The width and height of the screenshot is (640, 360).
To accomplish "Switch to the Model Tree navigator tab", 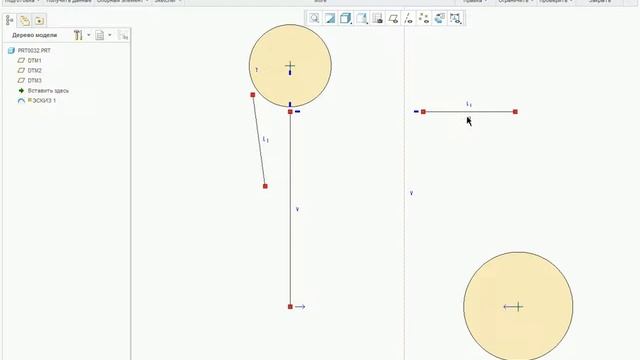I will click(10, 20).
